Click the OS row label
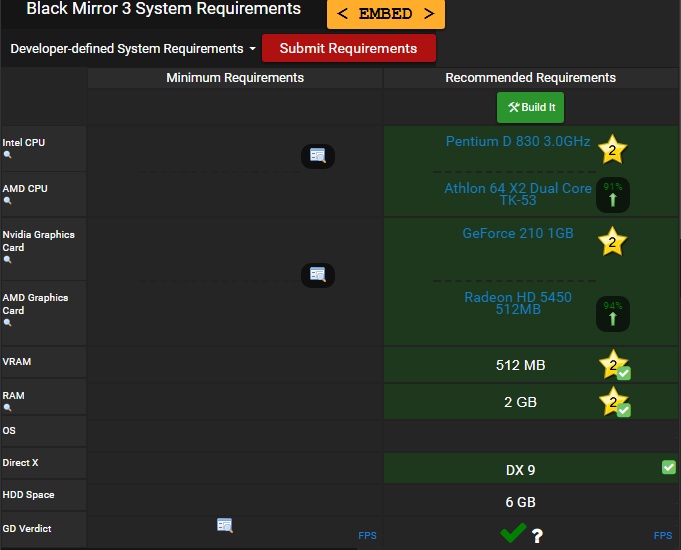 pos(9,431)
